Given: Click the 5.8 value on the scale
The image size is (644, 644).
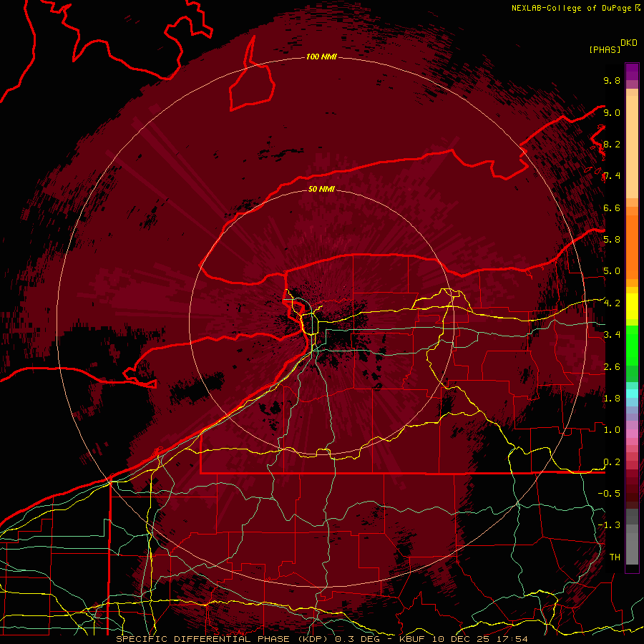Looking at the screenshot, I should 612,240.
